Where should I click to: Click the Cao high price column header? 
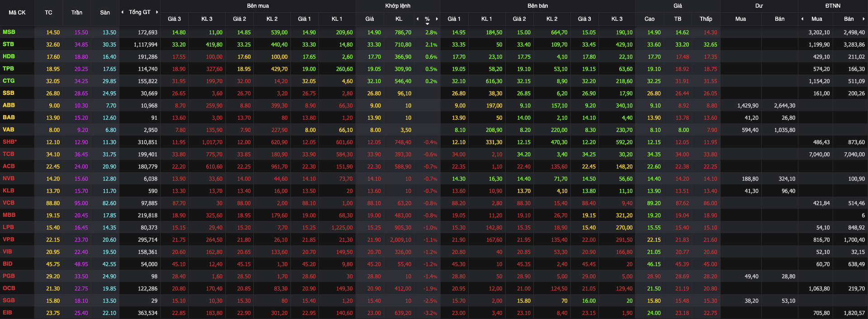click(x=650, y=19)
